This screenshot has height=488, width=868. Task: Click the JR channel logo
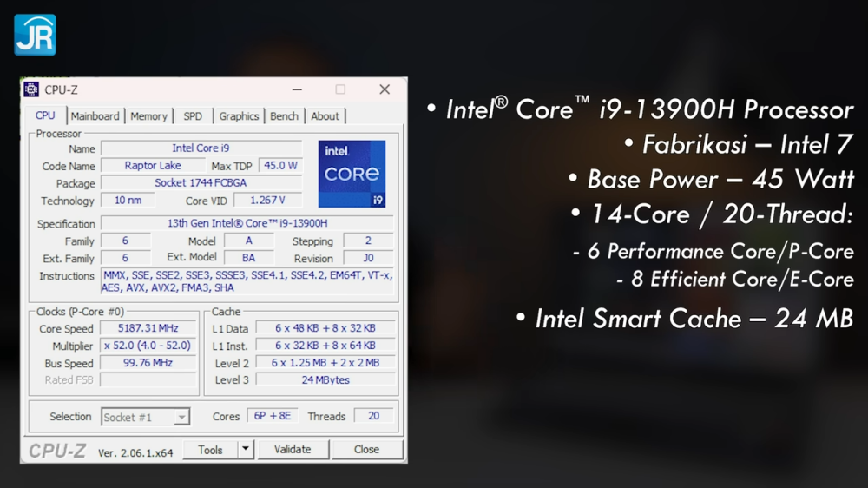point(35,35)
